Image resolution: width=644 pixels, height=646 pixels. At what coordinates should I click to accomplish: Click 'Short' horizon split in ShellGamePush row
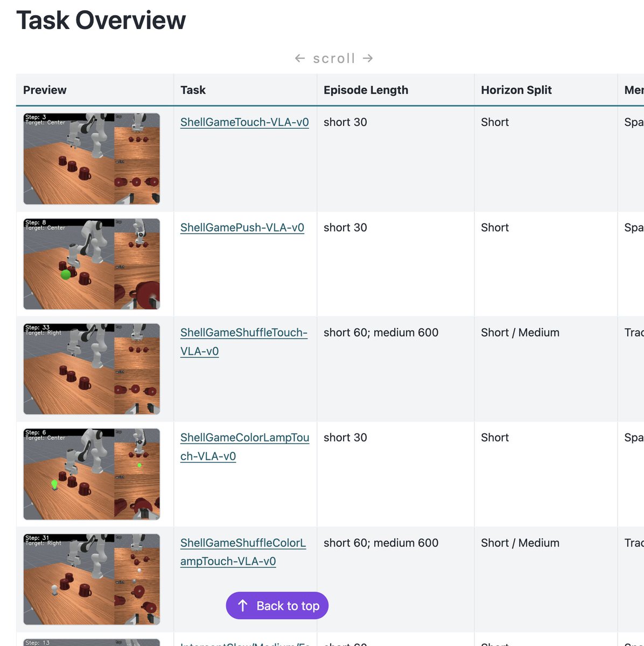(495, 228)
